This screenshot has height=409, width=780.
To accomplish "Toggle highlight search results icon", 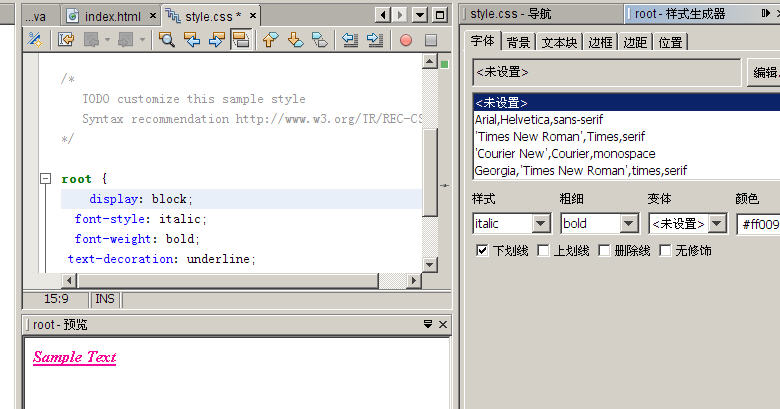I will click(x=241, y=40).
